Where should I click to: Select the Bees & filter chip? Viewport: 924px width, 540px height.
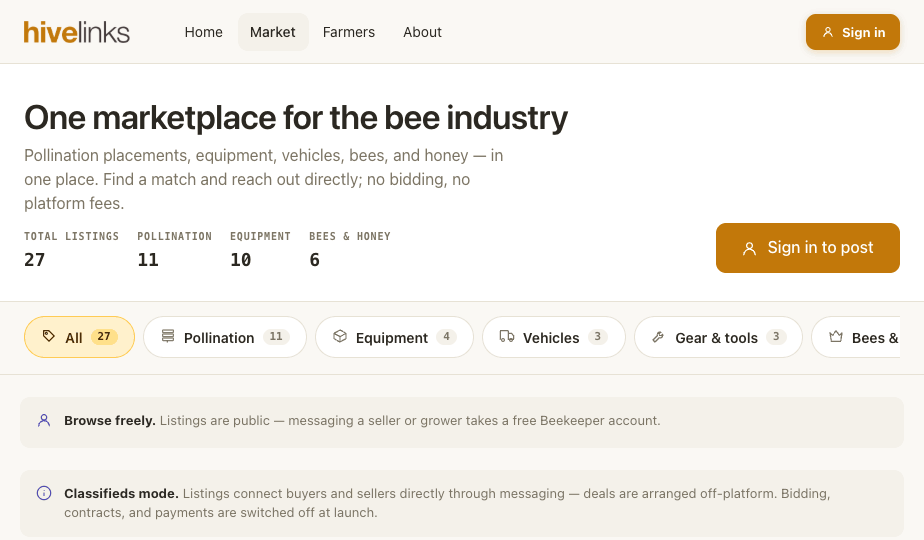(856, 337)
